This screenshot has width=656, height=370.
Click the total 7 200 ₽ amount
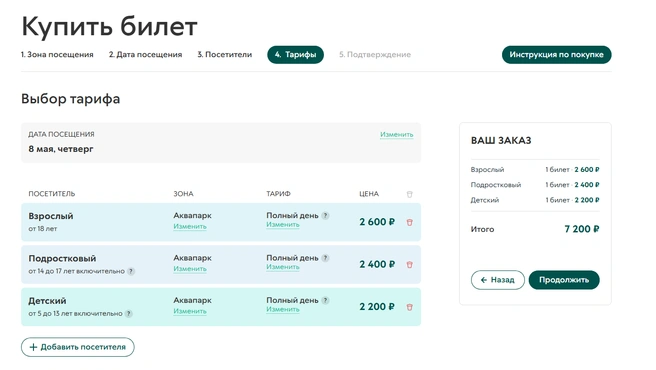point(582,229)
